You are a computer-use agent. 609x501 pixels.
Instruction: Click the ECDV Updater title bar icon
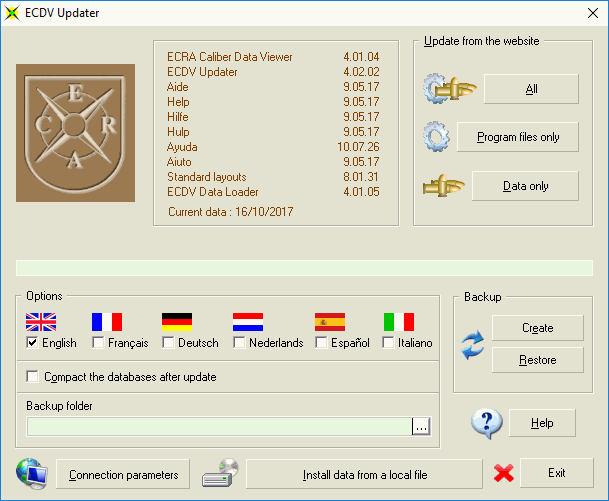click(12, 13)
